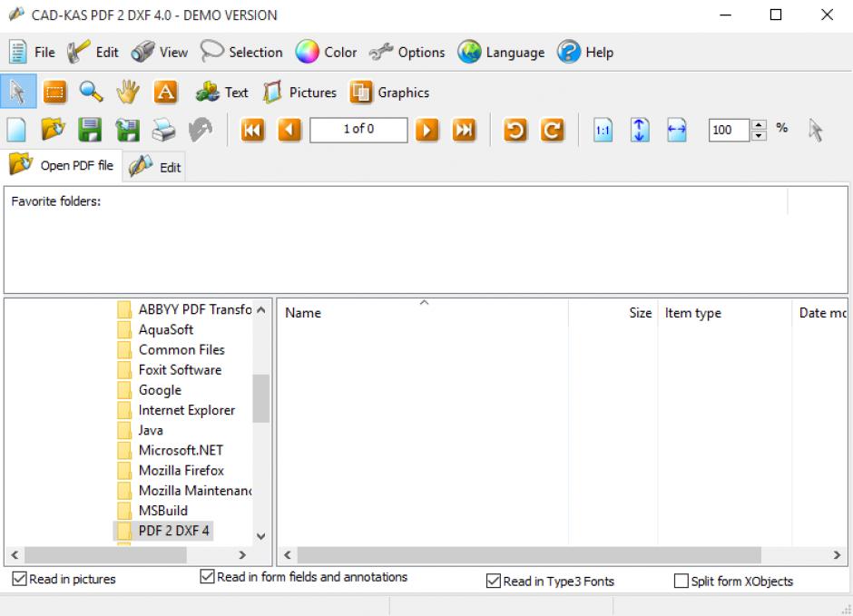Viewport: 853px width, 616px height.
Task: Switch to the Edit tab
Action: [155, 167]
